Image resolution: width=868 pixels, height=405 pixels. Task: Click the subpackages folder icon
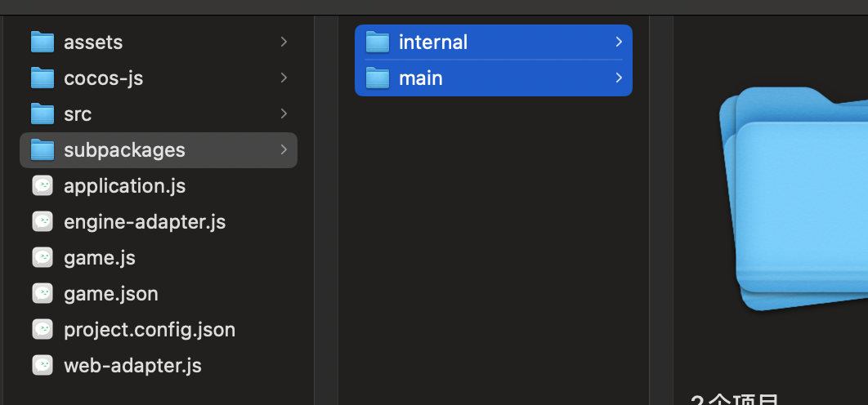tap(42, 149)
